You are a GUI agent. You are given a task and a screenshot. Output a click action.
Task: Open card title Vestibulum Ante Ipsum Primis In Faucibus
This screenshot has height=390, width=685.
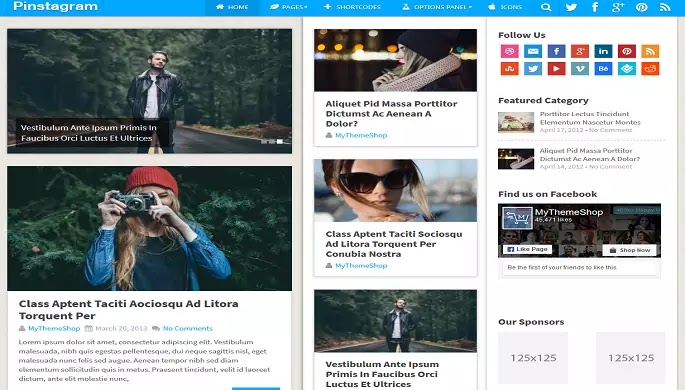382,374
